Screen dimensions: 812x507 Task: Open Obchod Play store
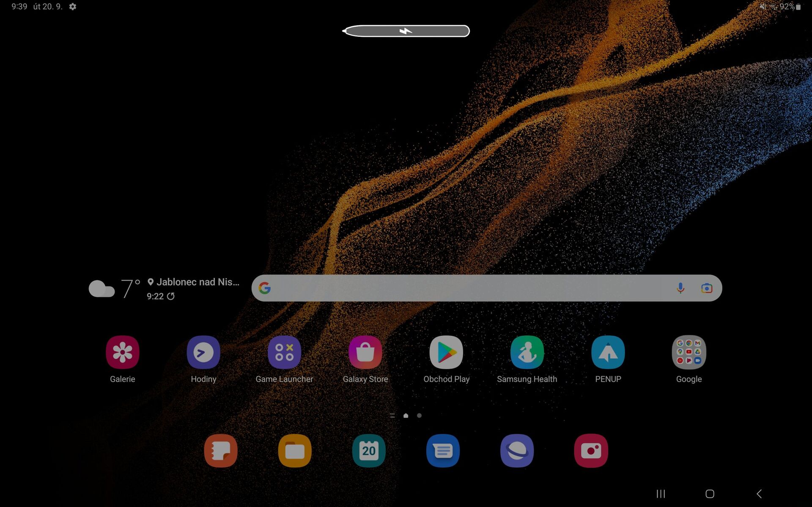coord(446,352)
